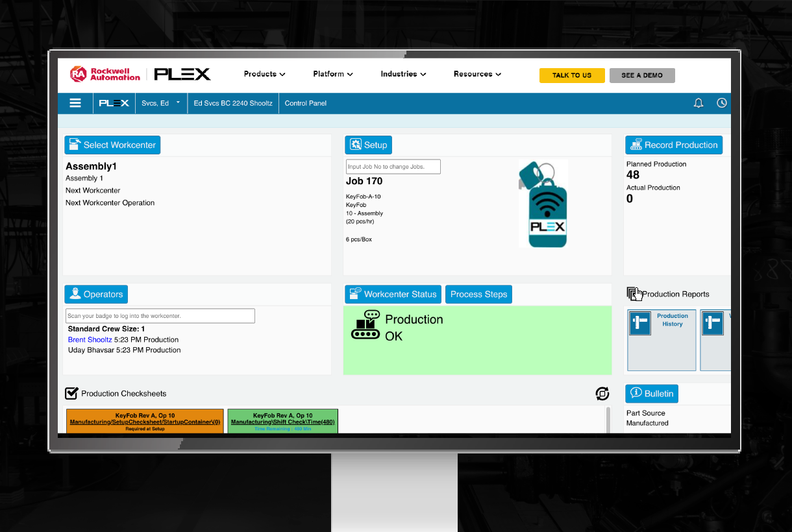Expand the Platform menu

click(333, 74)
